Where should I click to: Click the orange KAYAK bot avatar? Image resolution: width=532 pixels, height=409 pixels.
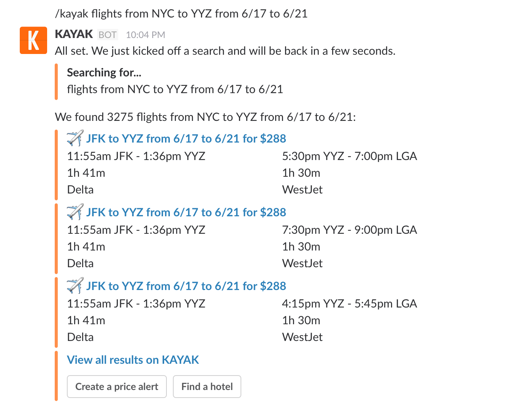click(33, 40)
